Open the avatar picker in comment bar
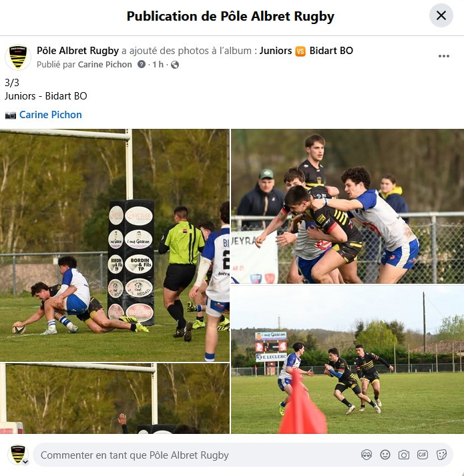The height and width of the screenshot is (476, 464). [x=367, y=455]
